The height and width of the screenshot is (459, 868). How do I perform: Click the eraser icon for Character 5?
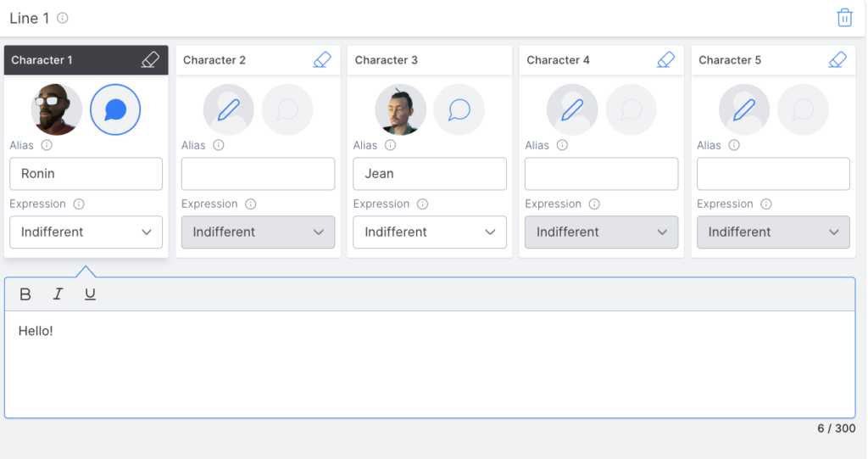[837, 60]
